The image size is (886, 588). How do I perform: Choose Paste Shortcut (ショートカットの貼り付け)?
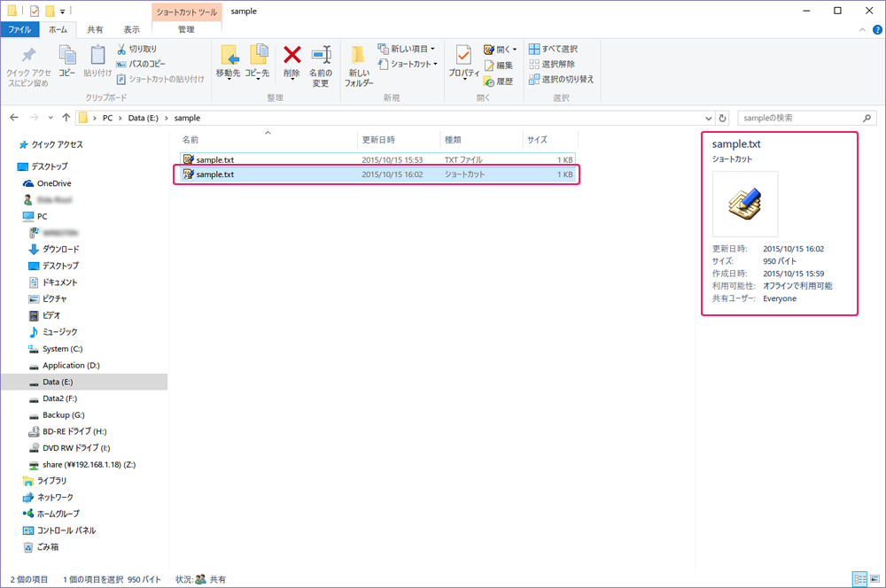pyautogui.click(x=160, y=79)
